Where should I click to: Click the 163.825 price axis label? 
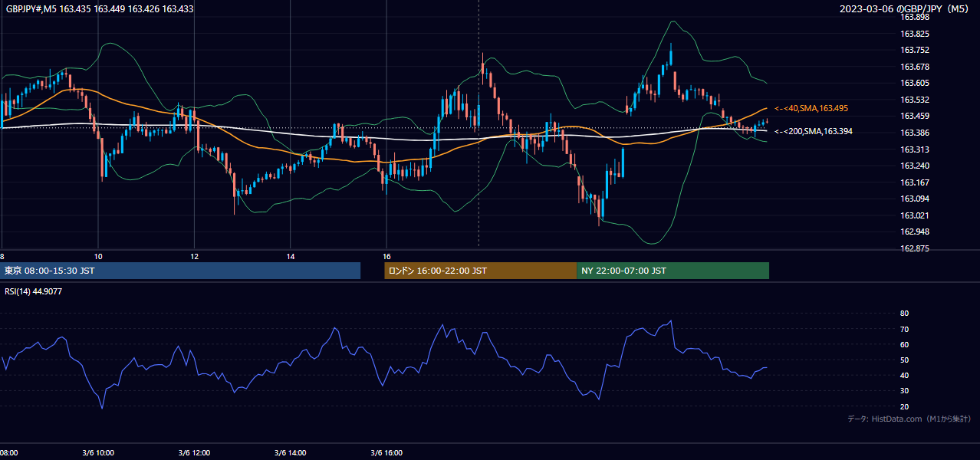[915, 34]
